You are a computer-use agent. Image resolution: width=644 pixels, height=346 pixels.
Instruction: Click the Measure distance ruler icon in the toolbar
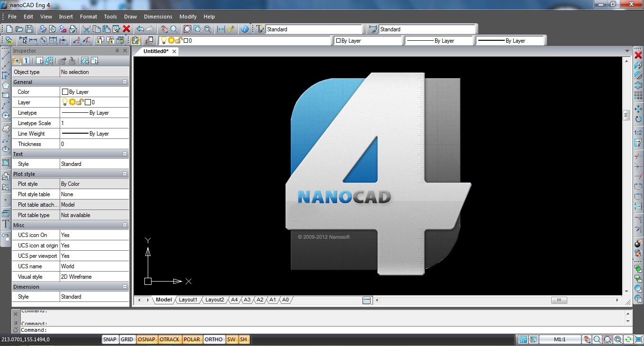pyautogui.click(x=231, y=29)
